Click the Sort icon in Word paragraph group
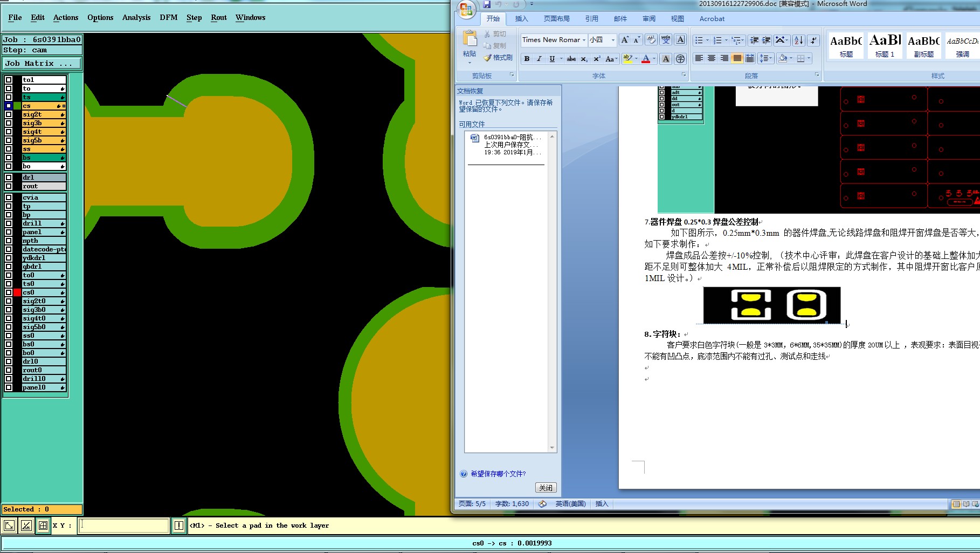980x553 pixels. coord(799,40)
